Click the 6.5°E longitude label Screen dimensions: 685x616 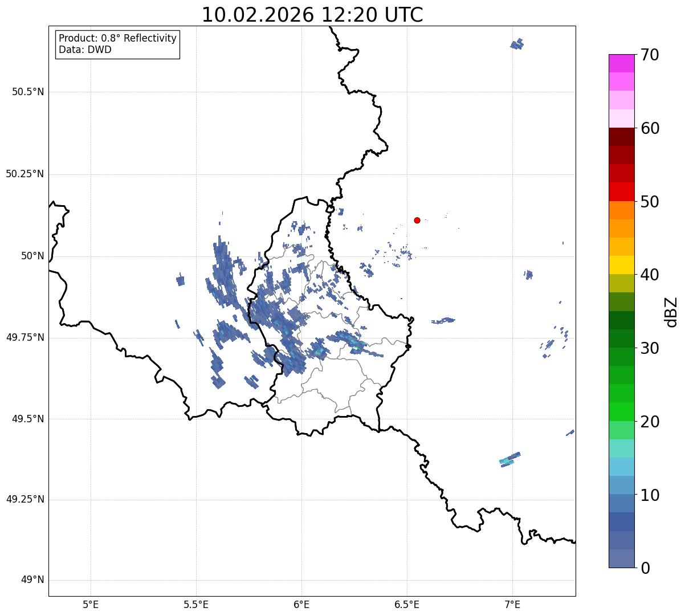407,604
